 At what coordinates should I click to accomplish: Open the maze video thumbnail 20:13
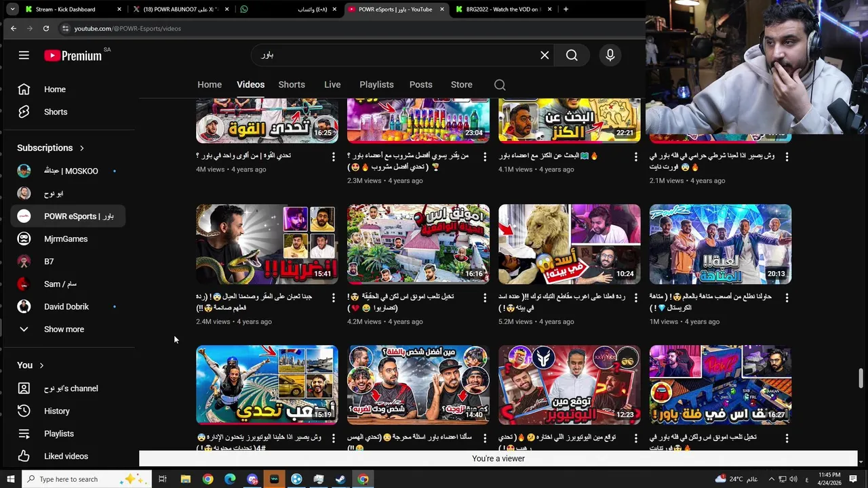[x=720, y=244]
